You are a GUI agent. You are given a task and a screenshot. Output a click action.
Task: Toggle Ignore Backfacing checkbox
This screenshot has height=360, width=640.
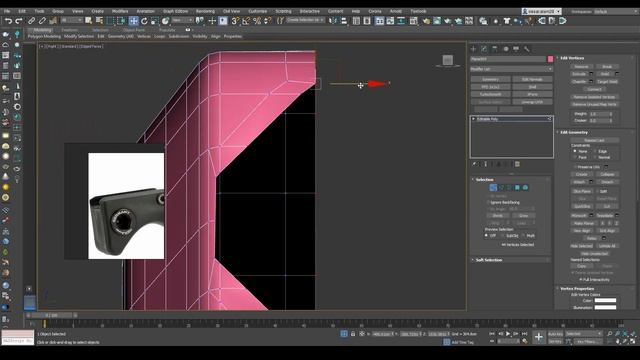(489, 202)
